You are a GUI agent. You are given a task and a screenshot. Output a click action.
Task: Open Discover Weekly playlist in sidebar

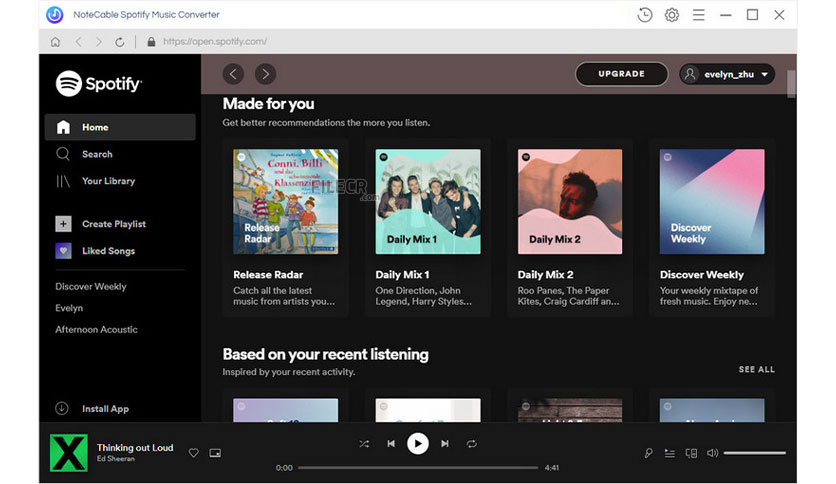tap(91, 286)
